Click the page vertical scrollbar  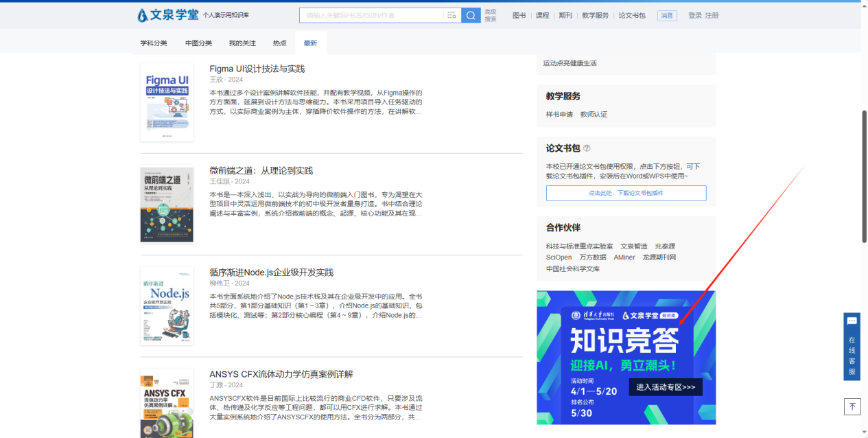(x=864, y=176)
